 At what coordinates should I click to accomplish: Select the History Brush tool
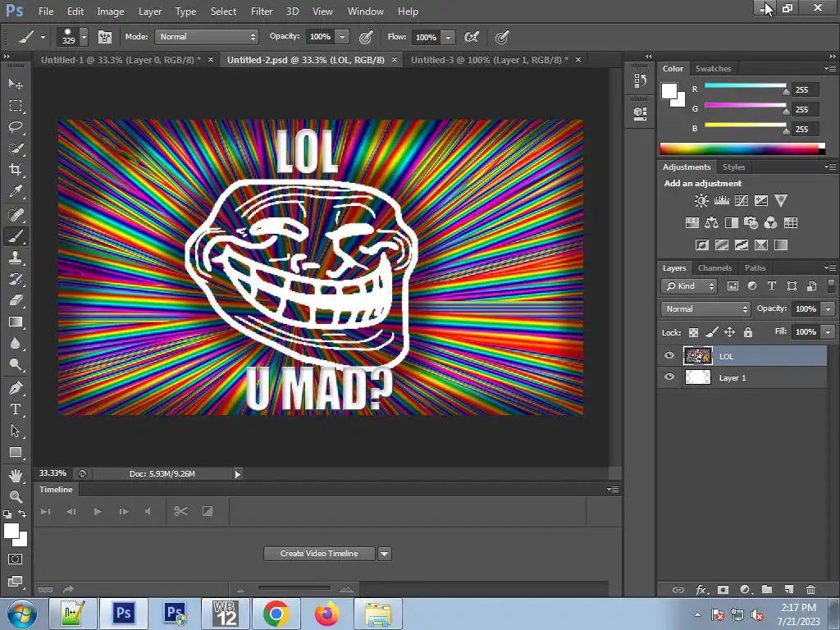click(16, 279)
